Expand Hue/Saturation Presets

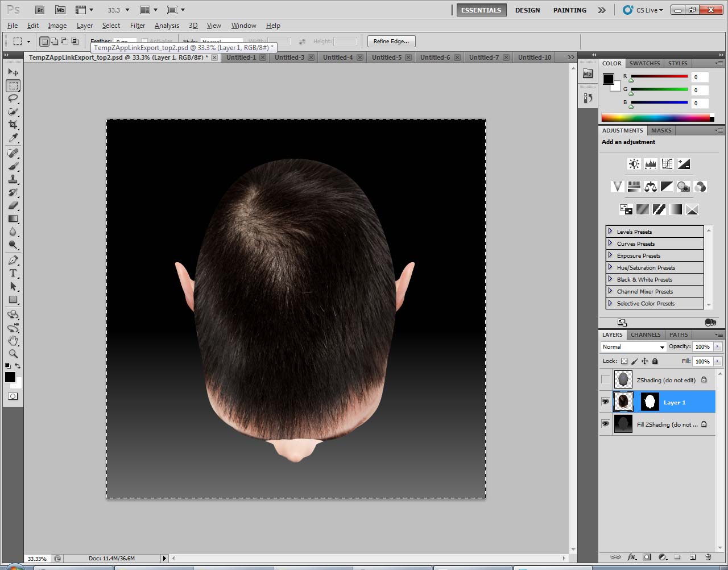click(x=610, y=267)
